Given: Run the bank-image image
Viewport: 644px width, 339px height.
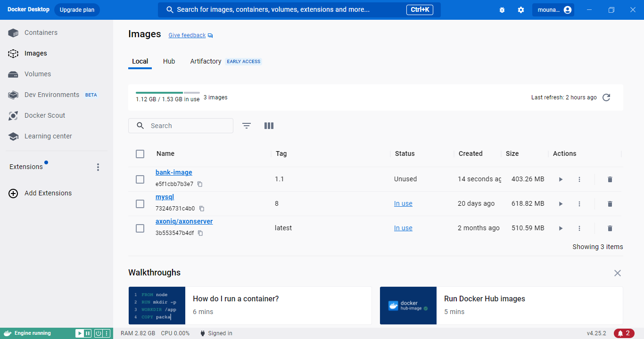Looking at the screenshot, I should click(561, 179).
